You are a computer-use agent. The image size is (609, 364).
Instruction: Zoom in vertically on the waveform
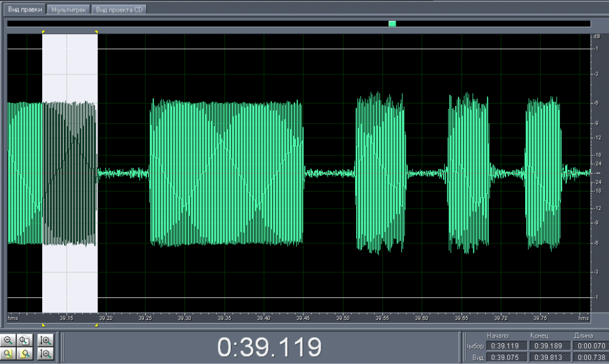[x=45, y=340]
